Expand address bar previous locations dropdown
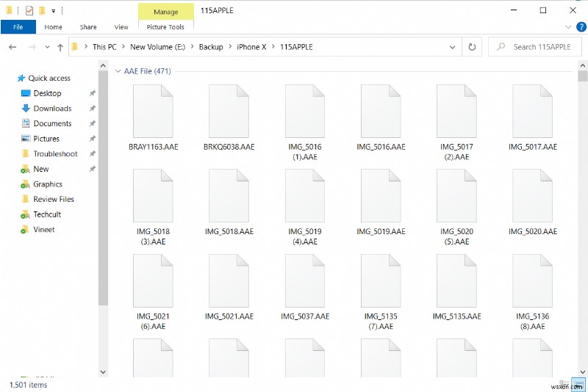Viewport: 588px width, 392px height. point(452,47)
